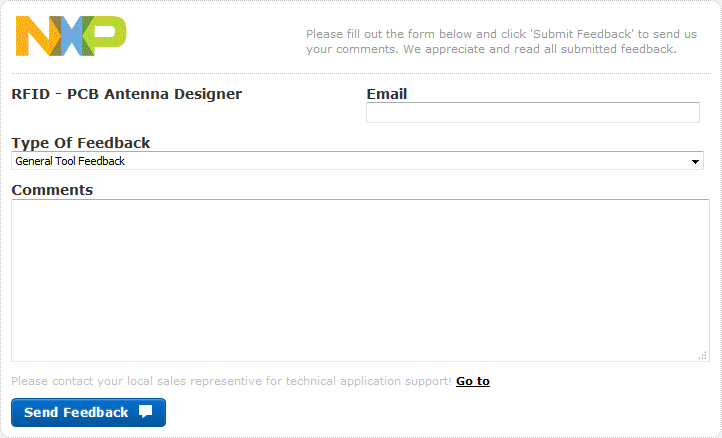Click the NXP logo

point(71,36)
